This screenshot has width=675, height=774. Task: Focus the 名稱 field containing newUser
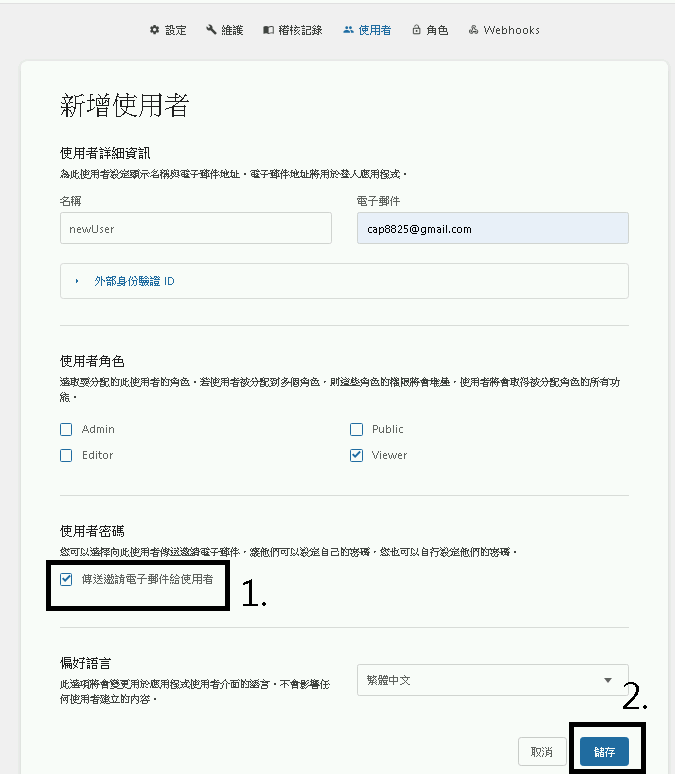(196, 228)
